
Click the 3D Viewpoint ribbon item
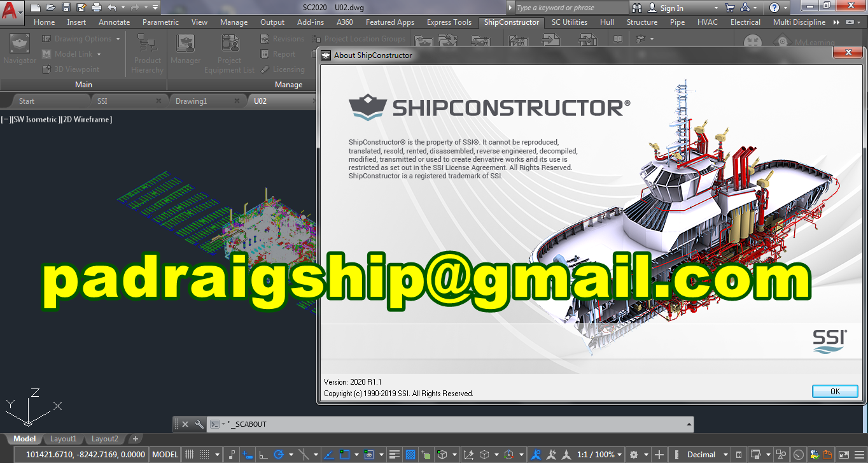pos(71,69)
